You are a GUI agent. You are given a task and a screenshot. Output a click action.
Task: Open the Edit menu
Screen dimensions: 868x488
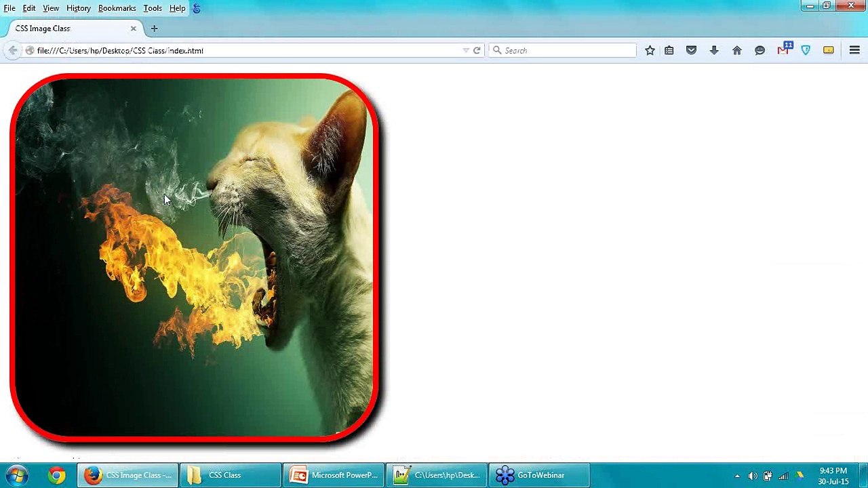pos(29,8)
